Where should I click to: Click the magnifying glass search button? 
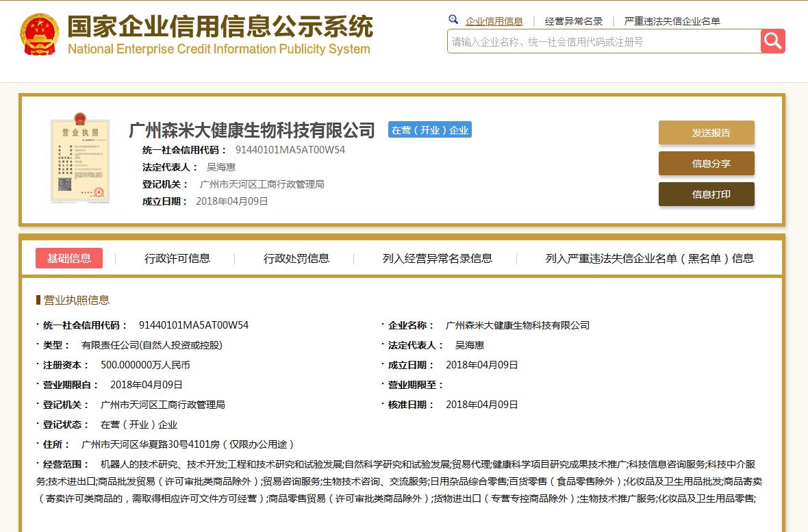pos(772,41)
